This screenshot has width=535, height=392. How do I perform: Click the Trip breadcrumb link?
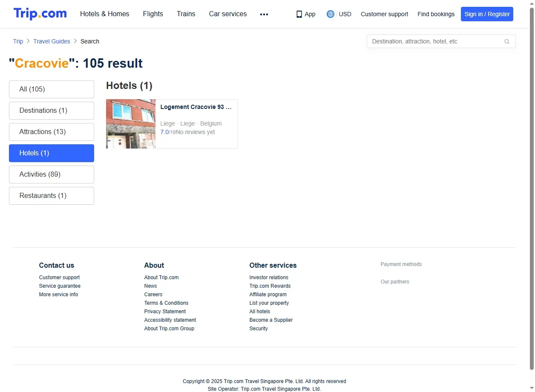tap(18, 41)
